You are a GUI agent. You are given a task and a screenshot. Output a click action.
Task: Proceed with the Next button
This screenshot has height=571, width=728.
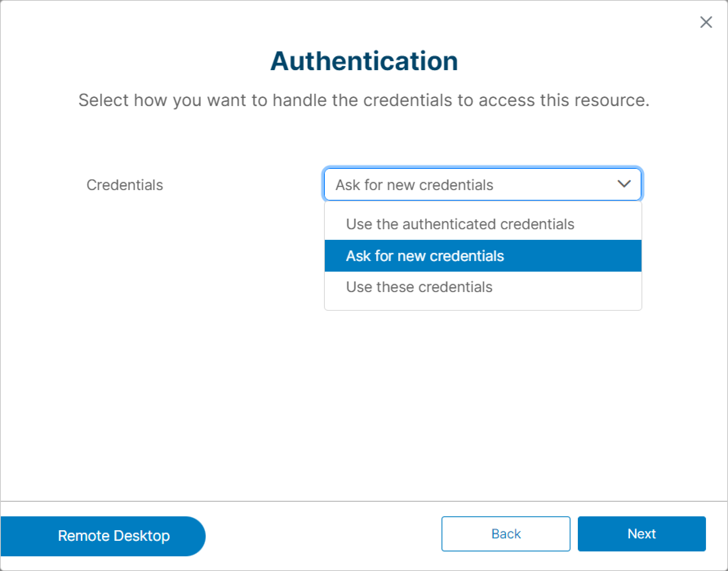(641, 534)
